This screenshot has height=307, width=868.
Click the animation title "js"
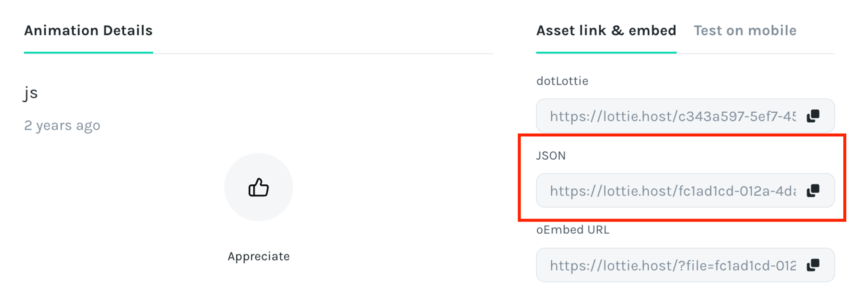(31, 93)
